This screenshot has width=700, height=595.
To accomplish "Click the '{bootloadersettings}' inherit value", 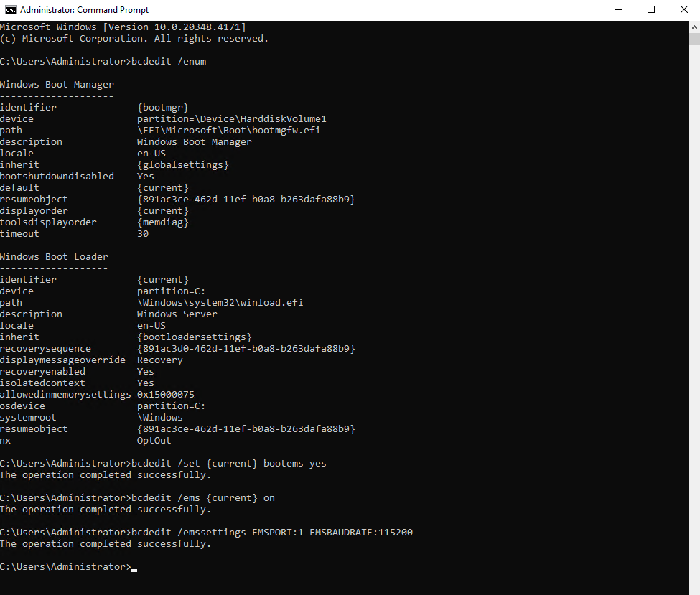I will pyautogui.click(x=194, y=337).
